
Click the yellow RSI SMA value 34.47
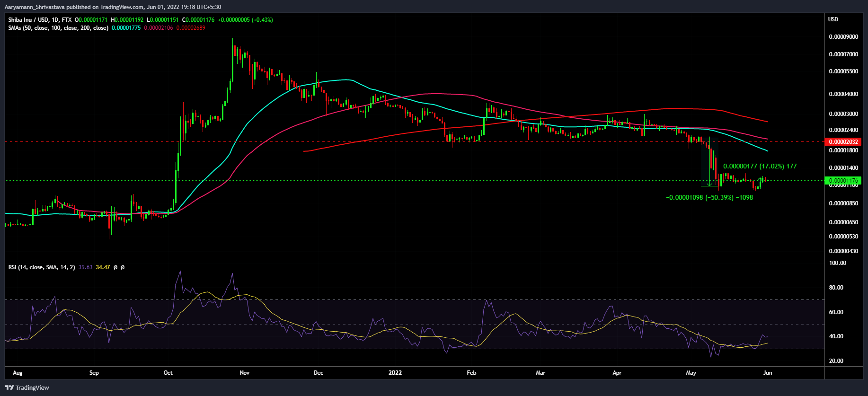pos(103,267)
